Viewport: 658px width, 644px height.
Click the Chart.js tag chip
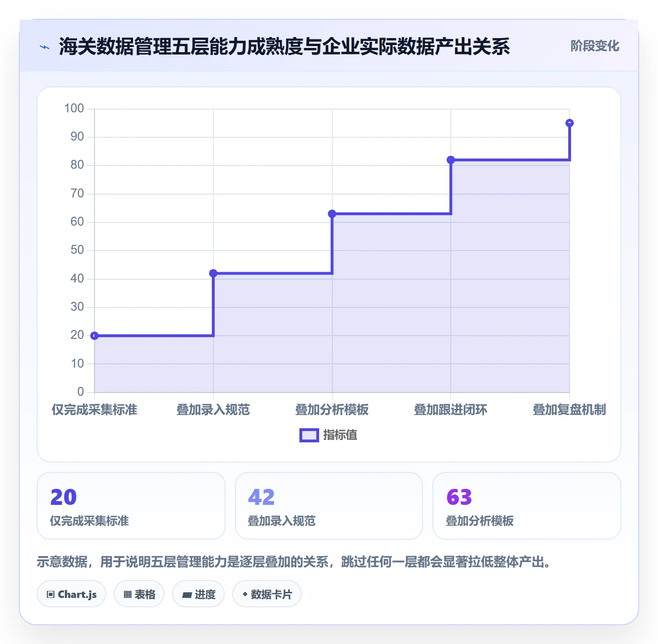[x=71, y=594]
